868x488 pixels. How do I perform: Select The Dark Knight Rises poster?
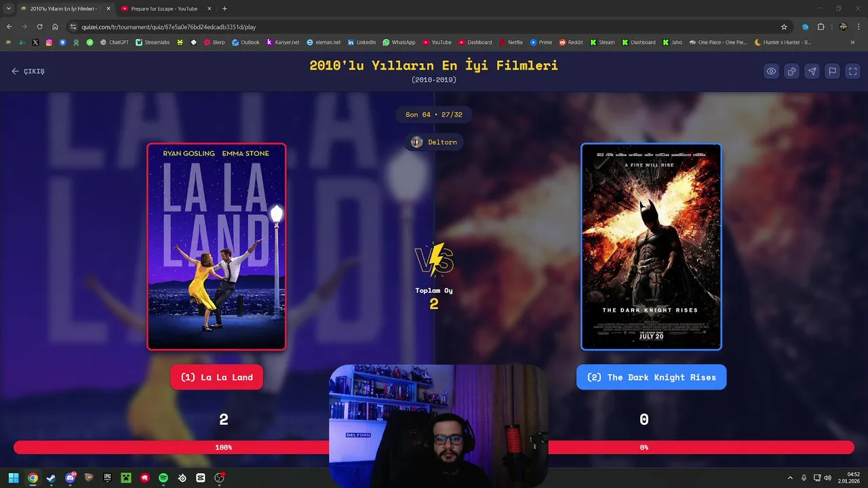point(651,247)
